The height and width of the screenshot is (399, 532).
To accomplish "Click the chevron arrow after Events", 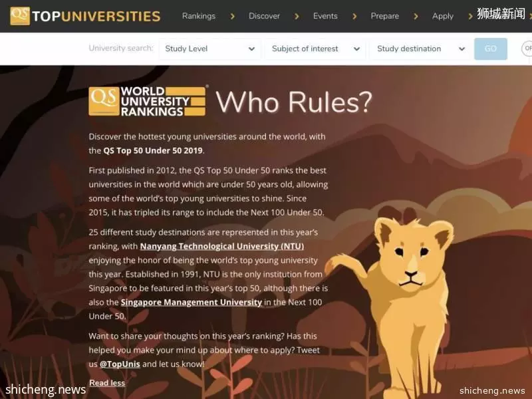I will click(x=354, y=16).
